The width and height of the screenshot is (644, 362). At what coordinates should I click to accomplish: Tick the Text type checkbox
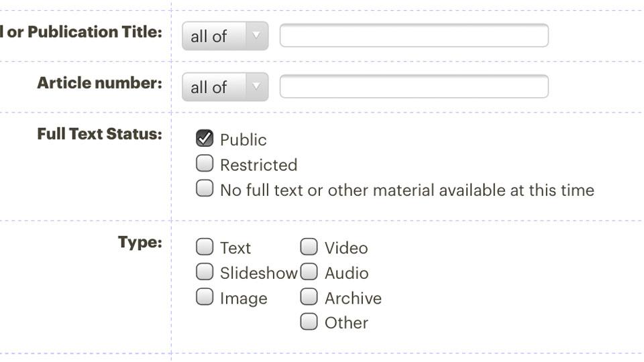click(205, 247)
